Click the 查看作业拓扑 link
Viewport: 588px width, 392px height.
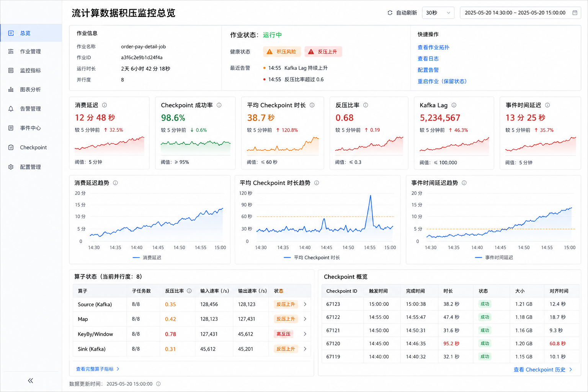[433, 47]
